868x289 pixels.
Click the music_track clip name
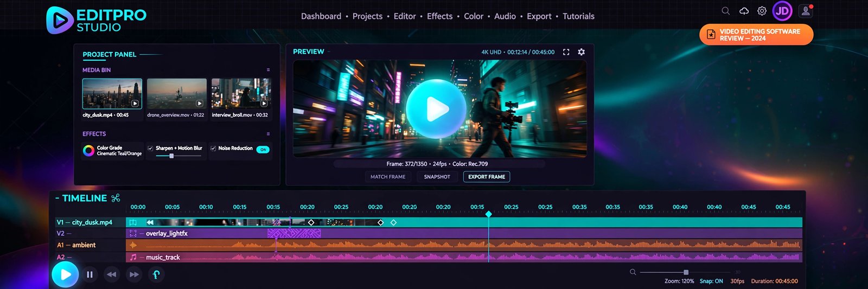pos(163,258)
